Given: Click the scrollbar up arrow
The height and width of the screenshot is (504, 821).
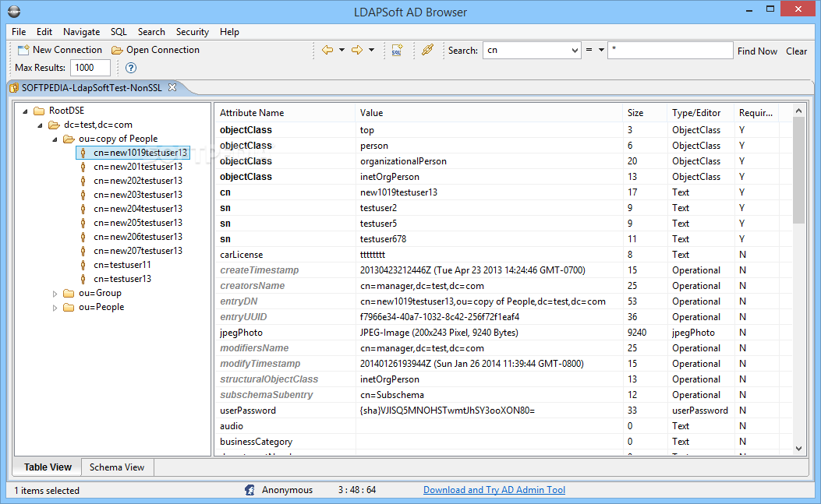Looking at the screenshot, I should [x=798, y=111].
